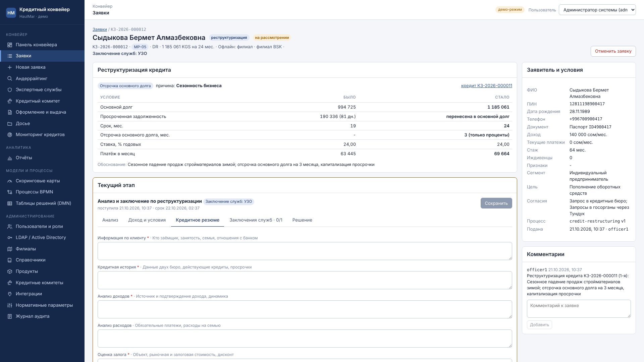The width and height of the screenshot is (644, 362).
Task: Open Скоринговые карты gauge icon
Action: point(10,181)
